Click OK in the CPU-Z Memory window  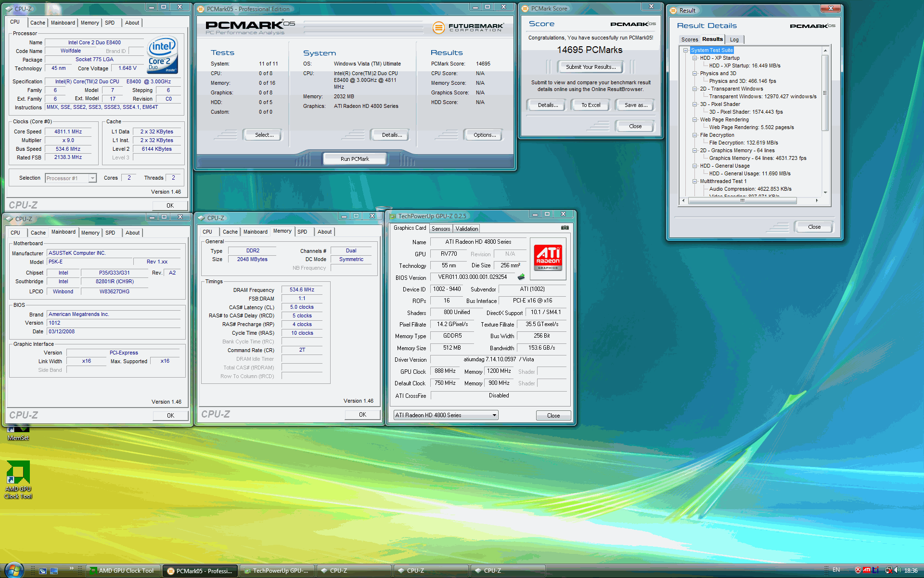click(362, 415)
